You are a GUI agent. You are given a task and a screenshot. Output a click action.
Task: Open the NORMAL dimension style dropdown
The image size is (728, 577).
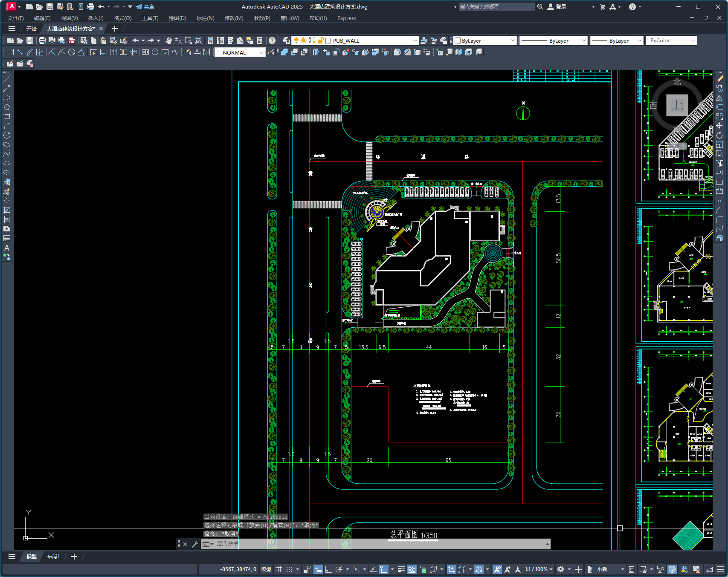pos(240,52)
